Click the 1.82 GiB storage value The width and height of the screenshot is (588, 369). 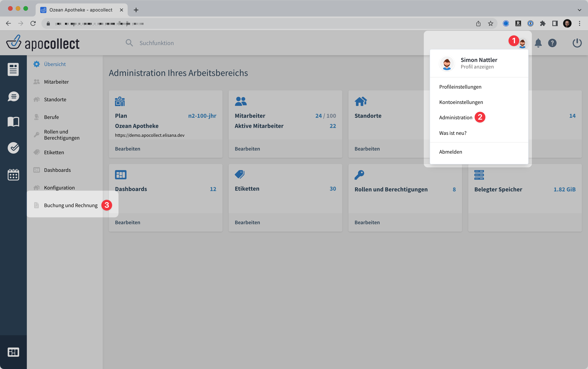(x=564, y=189)
